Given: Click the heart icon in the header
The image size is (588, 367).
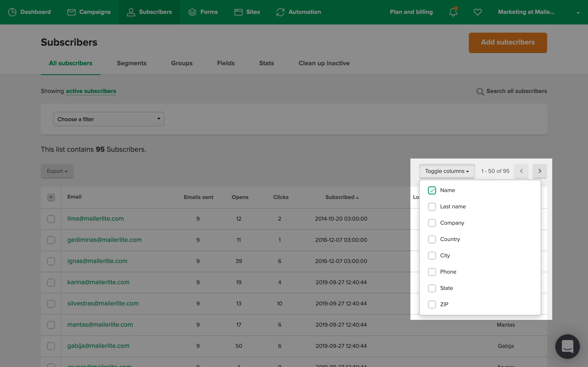Looking at the screenshot, I should click(x=478, y=12).
